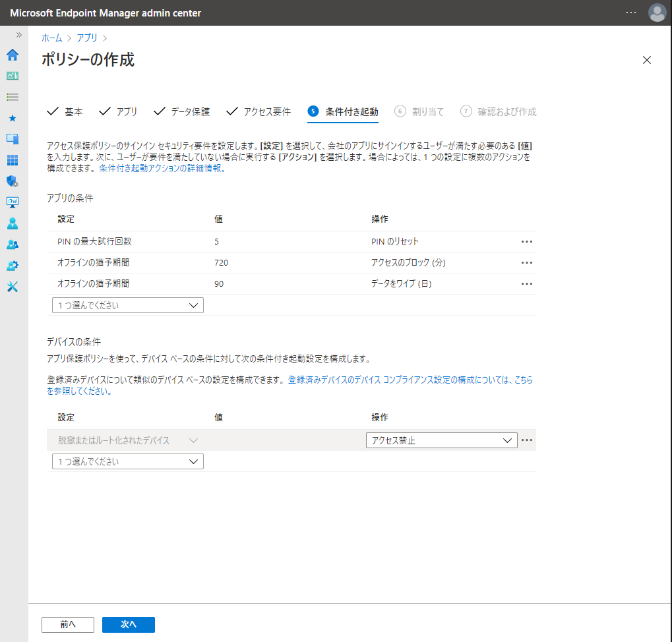Viewport: 672px width, 642px height.
Task: Click 前へ button
Action: click(68, 624)
